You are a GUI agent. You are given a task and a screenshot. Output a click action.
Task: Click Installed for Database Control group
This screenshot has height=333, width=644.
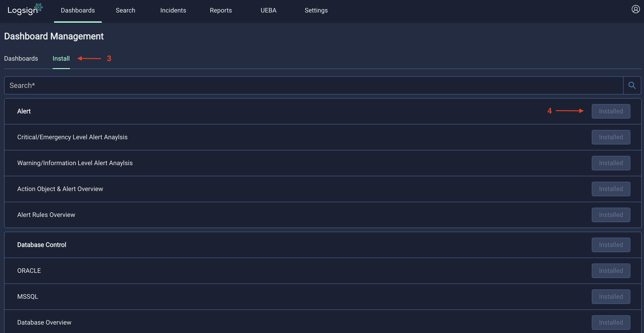[611, 245]
